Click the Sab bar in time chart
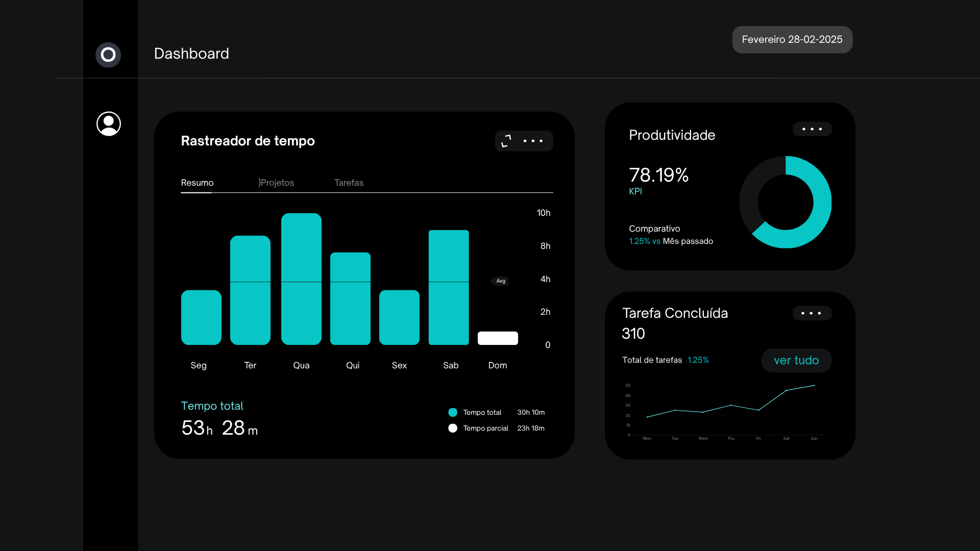 click(x=449, y=287)
